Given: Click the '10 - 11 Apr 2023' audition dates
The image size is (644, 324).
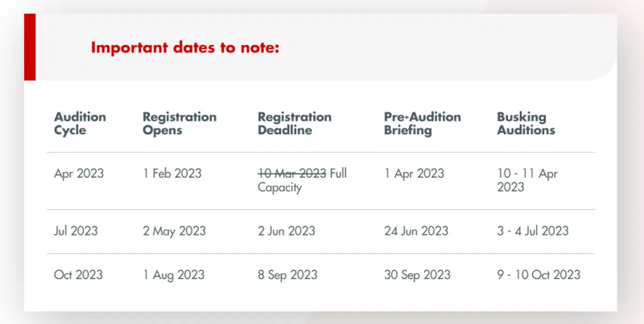Looking at the screenshot, I should pyautogui.click(x=527, y=180).
